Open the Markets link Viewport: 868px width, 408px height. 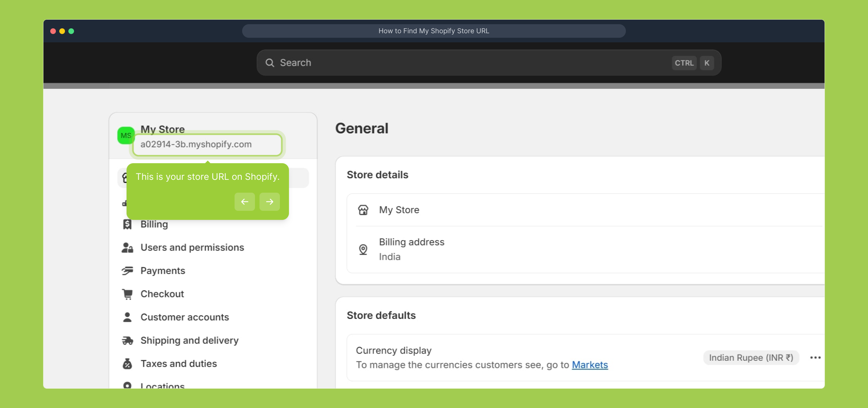[x=590, y=365]
